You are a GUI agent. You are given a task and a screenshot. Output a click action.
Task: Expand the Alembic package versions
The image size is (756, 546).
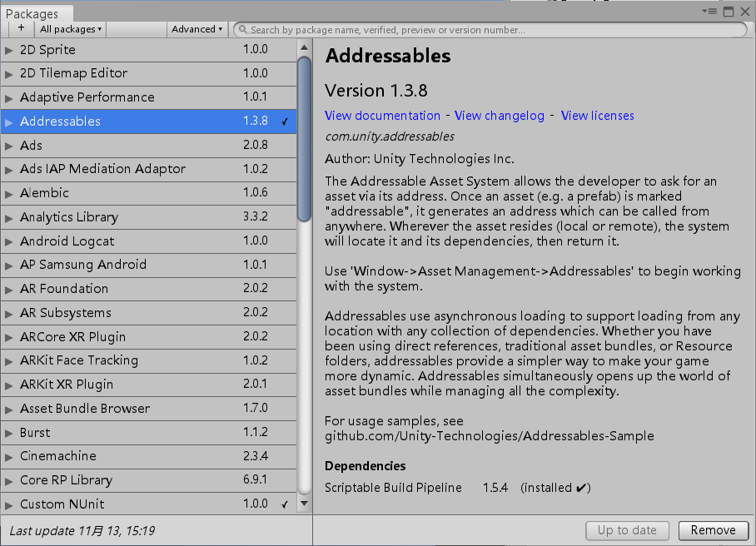(8, 194)
